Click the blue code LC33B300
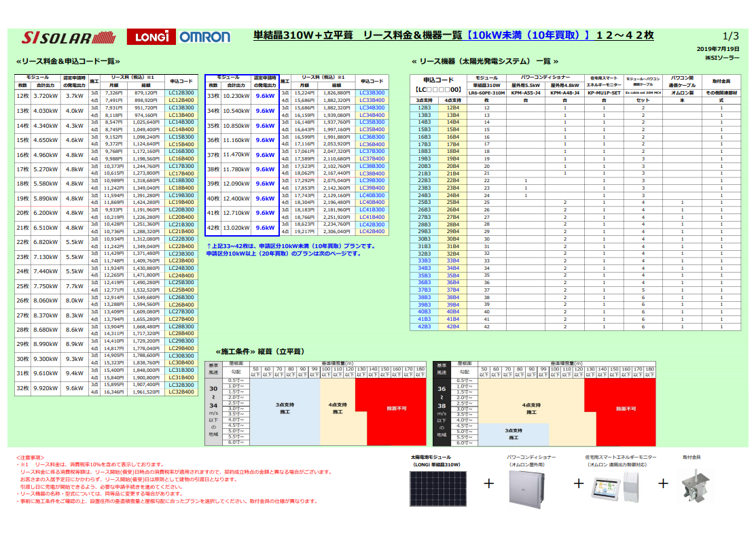The height and width of the screenshot is (535, 756). tap(372, 92)
